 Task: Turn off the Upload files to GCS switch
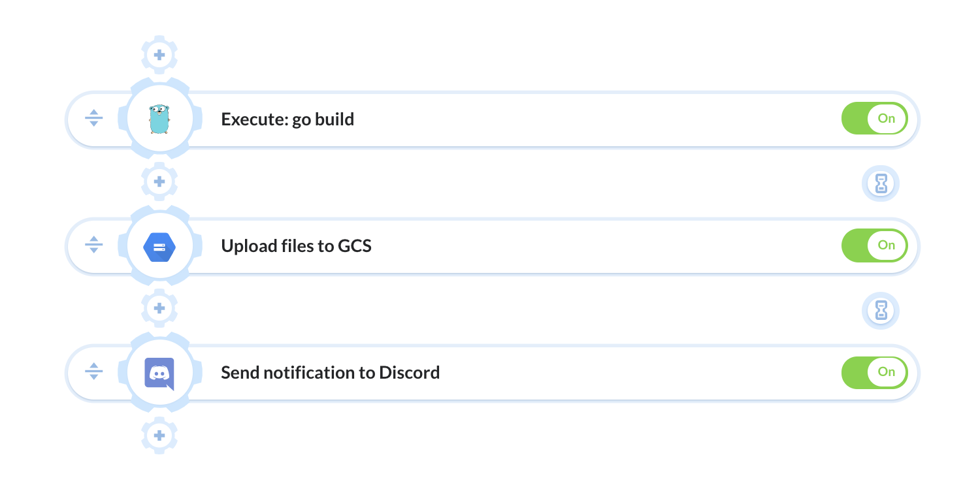click(874, 245)
